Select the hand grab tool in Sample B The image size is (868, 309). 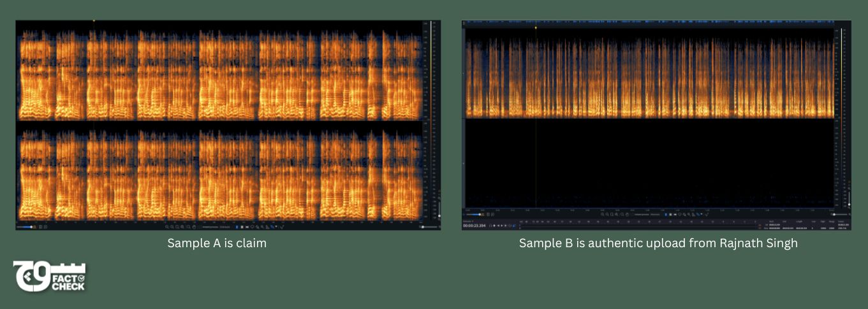pos(628,215)
